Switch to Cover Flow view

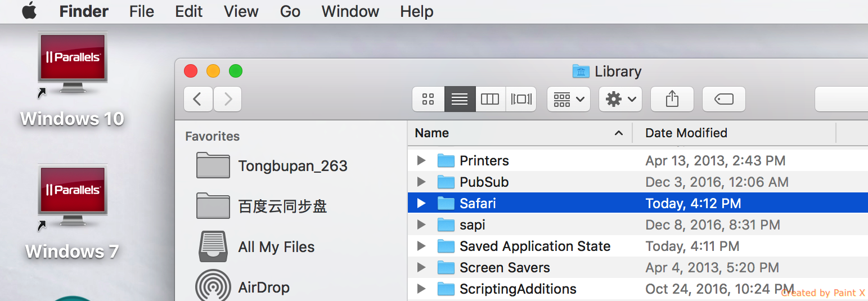[x=521, y=99]
